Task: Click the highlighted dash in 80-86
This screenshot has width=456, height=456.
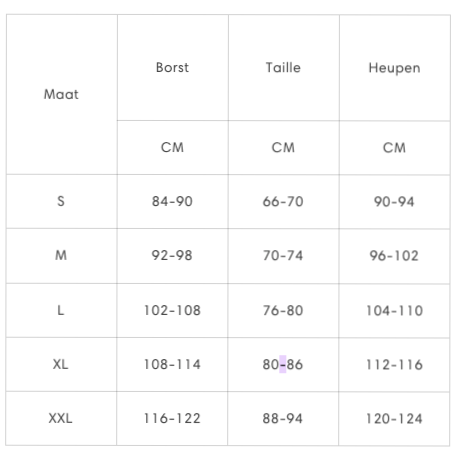Action: click(283, 364)
